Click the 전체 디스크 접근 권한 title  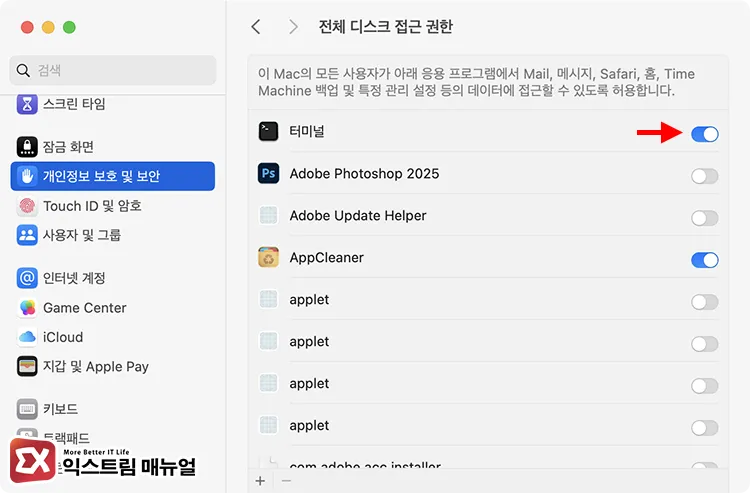click(386, 26)
